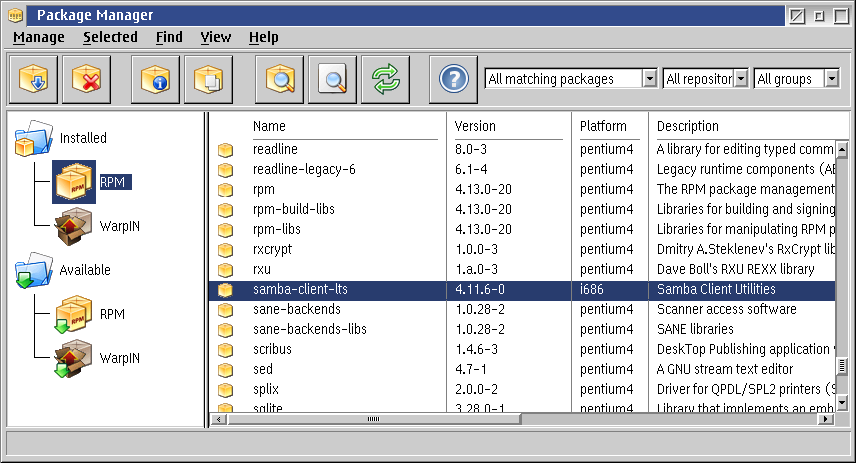Click the vertical scrollbar down arrow

[x=842, y=402]
